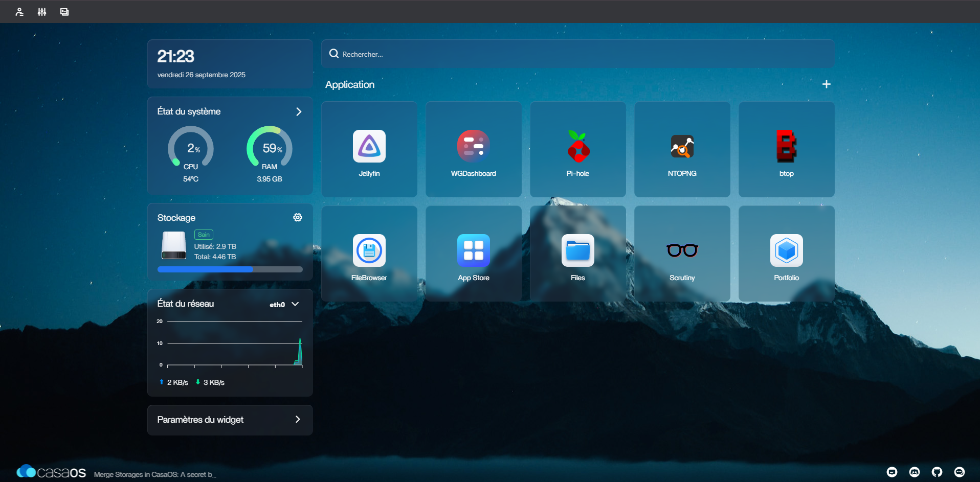
Task: Launch WGDashboard application
Action: pos(473,147)
